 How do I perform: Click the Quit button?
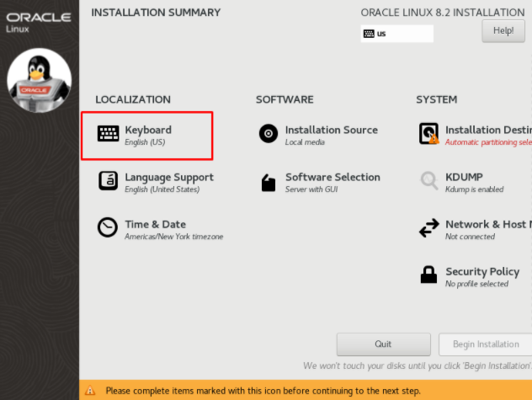pos(383,344)
